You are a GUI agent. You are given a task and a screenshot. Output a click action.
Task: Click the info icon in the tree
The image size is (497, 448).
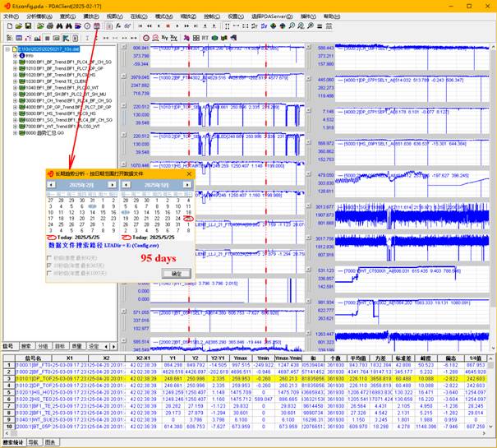click(22, 56)
